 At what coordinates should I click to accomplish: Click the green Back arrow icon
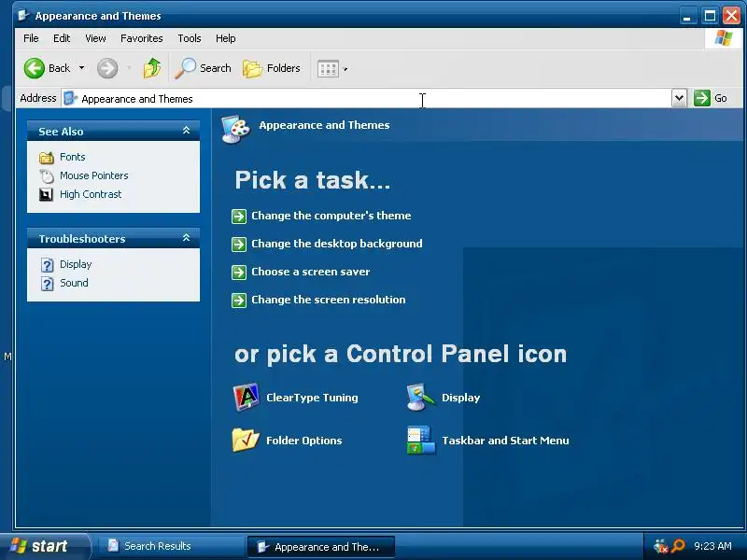pyautogui.click(x=35, y=68)
